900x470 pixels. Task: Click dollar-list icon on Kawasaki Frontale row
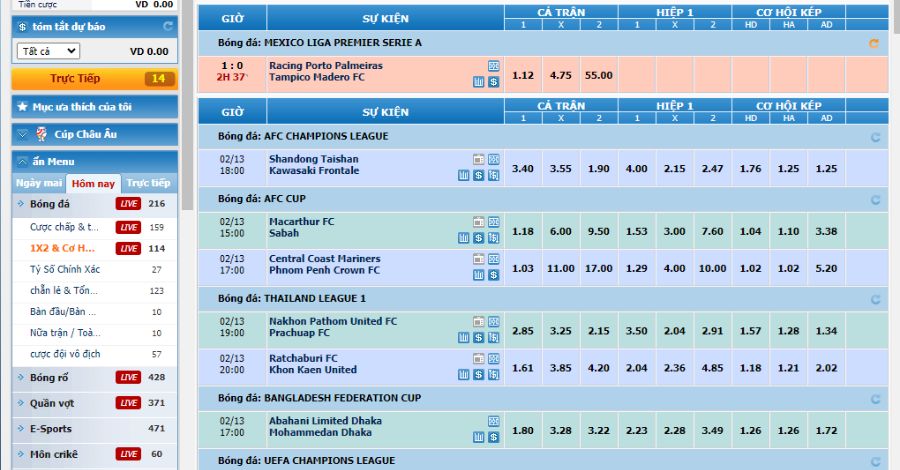[x=494, y=176]
